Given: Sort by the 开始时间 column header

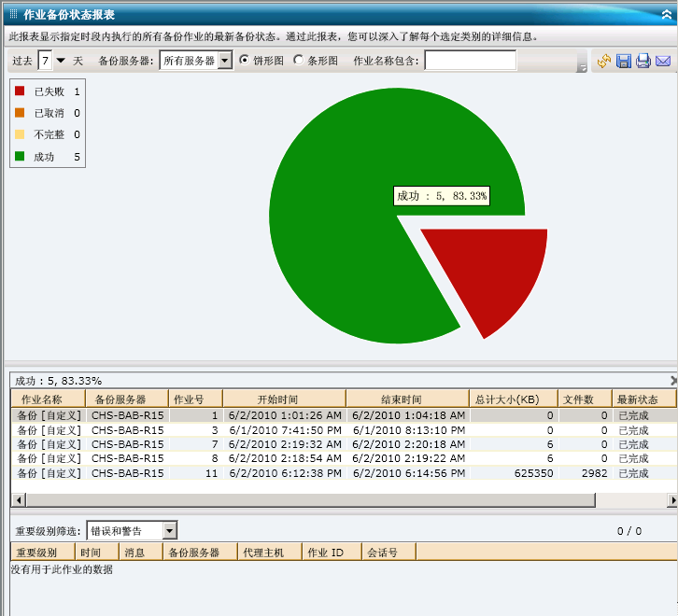Looking at the screenshot, I should [284, 399].
